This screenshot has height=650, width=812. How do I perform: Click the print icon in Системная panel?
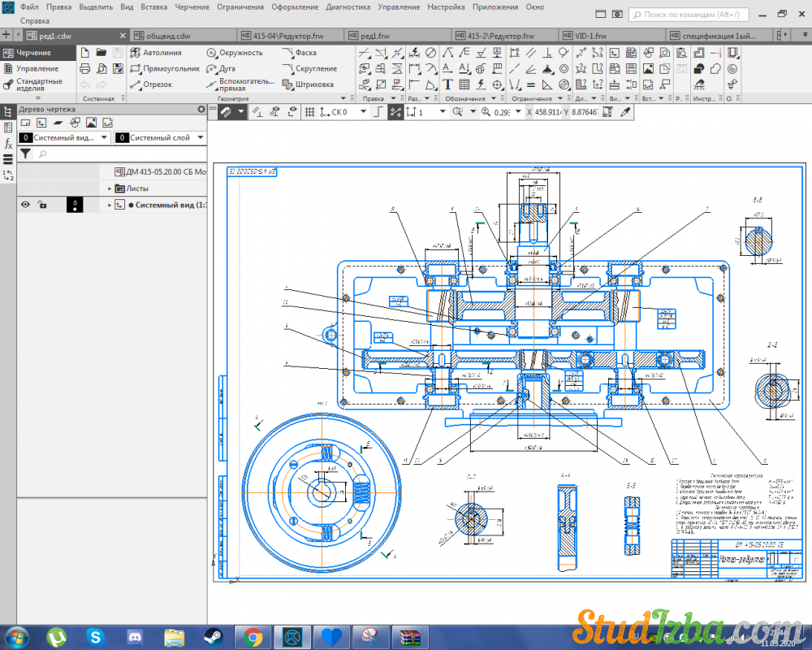(x=84, y=68)
